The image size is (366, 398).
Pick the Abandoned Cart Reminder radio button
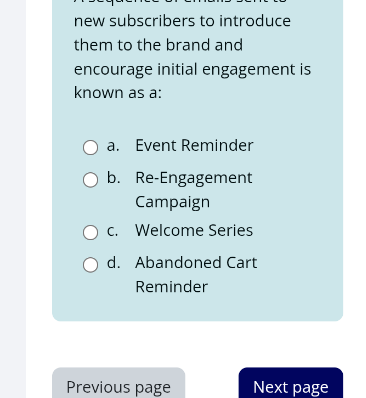pyautogui.click(x=90, y=265)
